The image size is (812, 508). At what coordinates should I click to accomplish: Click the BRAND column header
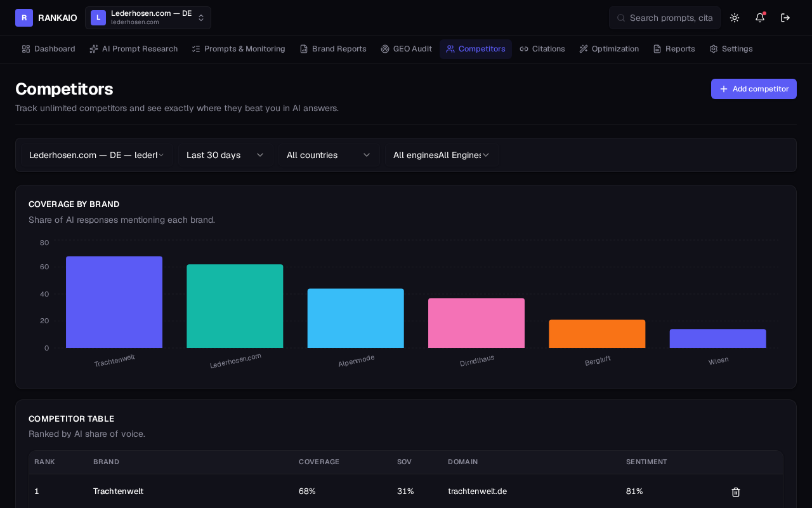pos(106,462)
